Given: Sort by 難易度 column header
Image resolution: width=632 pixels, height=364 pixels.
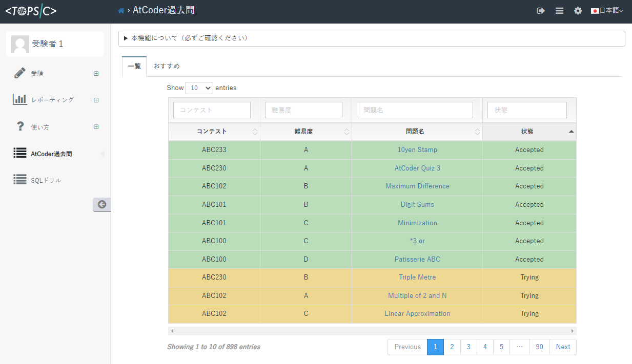Looking at the screenshot, I should click(x=306, y=132).
